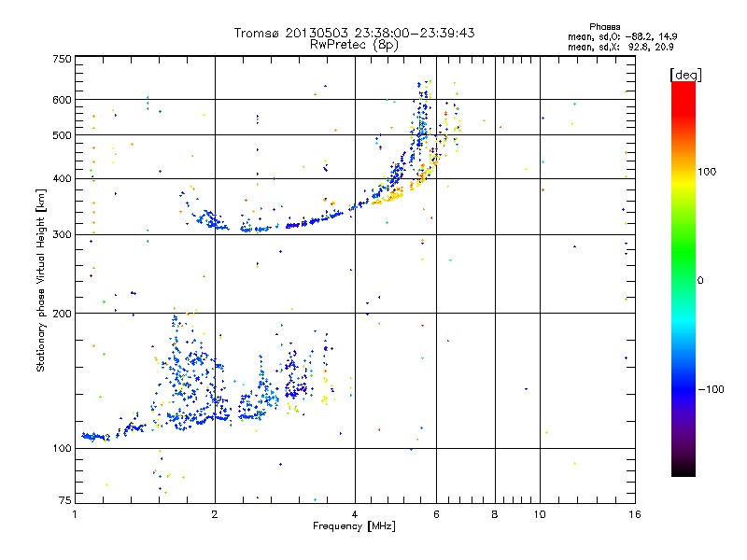This screenshot has width=747, height=560.
Task: Click the y-axis tick label '300'
Action: coord(62,235)
